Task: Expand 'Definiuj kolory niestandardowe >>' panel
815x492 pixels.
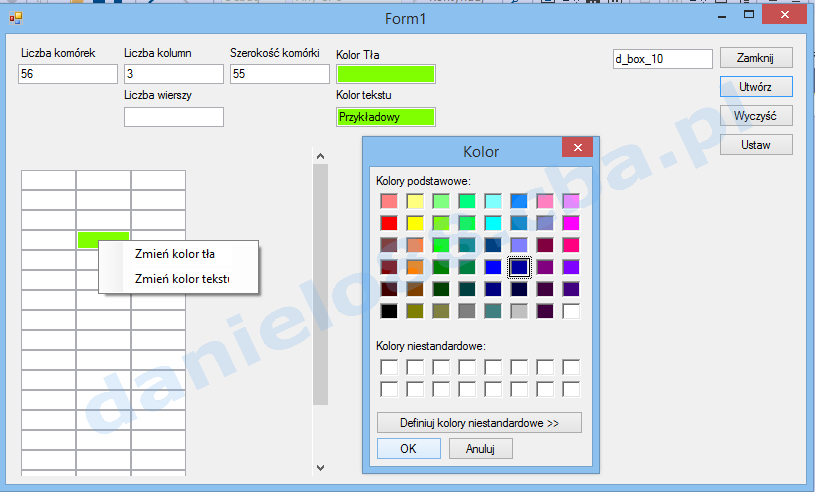Action: [x=479, y=423]
